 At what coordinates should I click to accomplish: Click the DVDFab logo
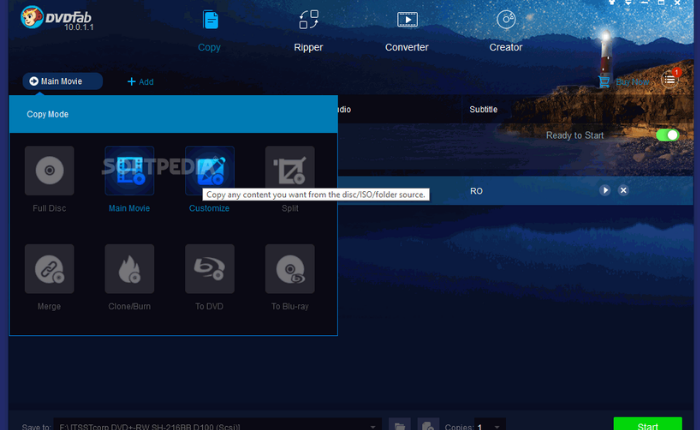click(x=56, y=18)
